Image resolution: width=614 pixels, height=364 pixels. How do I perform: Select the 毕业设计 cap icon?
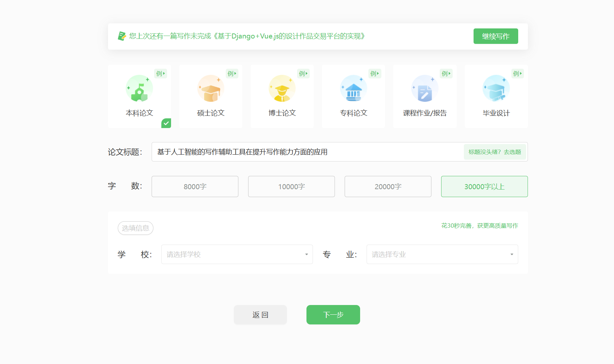(496, 88)
